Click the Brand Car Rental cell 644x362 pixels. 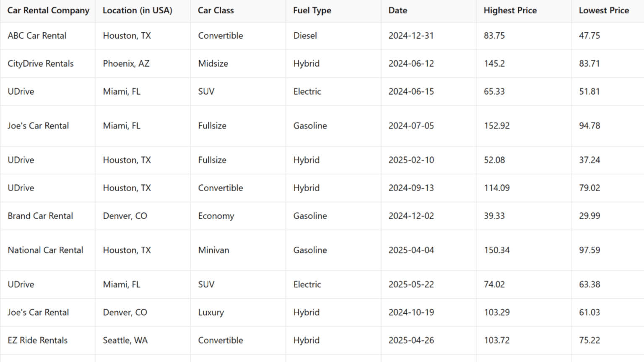click(40, 216)
